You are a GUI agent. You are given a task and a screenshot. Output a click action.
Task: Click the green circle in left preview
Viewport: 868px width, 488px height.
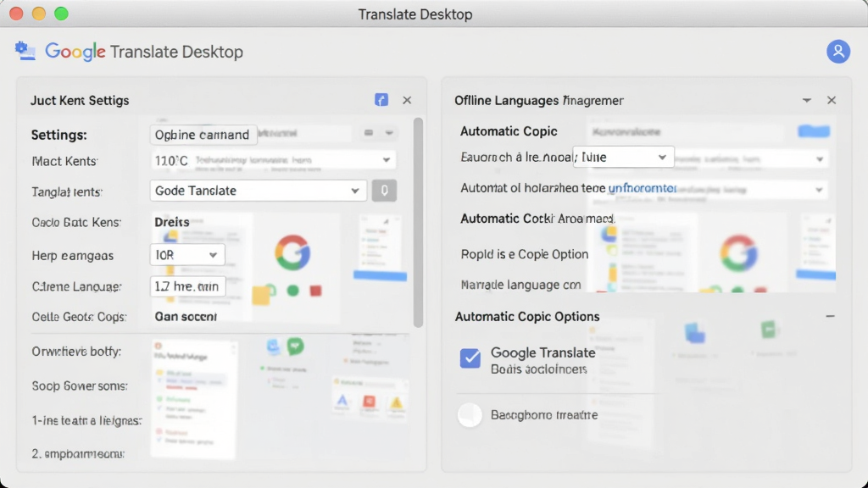click(x=292, y=291)
